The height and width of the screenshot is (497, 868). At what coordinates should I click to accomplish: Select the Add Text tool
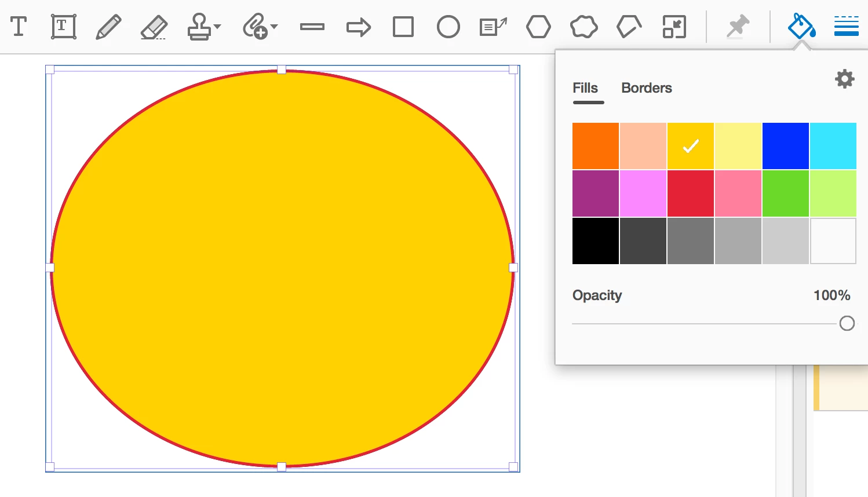click(19, 27)
